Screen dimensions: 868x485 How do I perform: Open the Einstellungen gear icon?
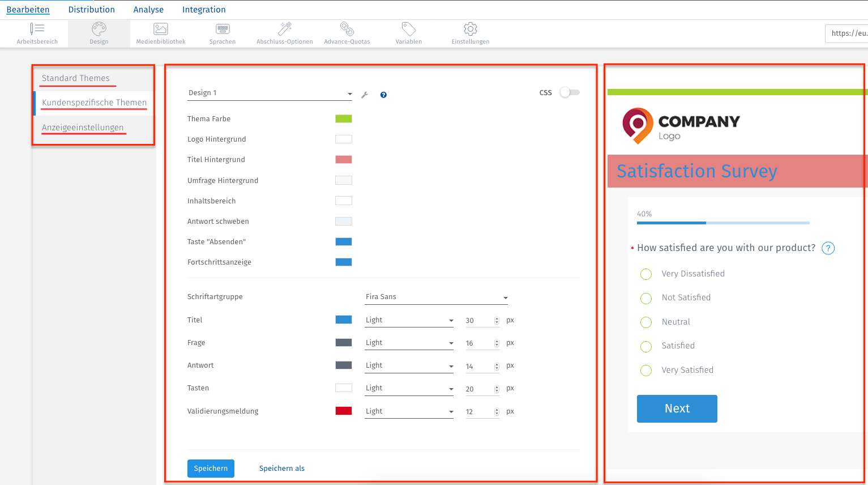(470, 32)
